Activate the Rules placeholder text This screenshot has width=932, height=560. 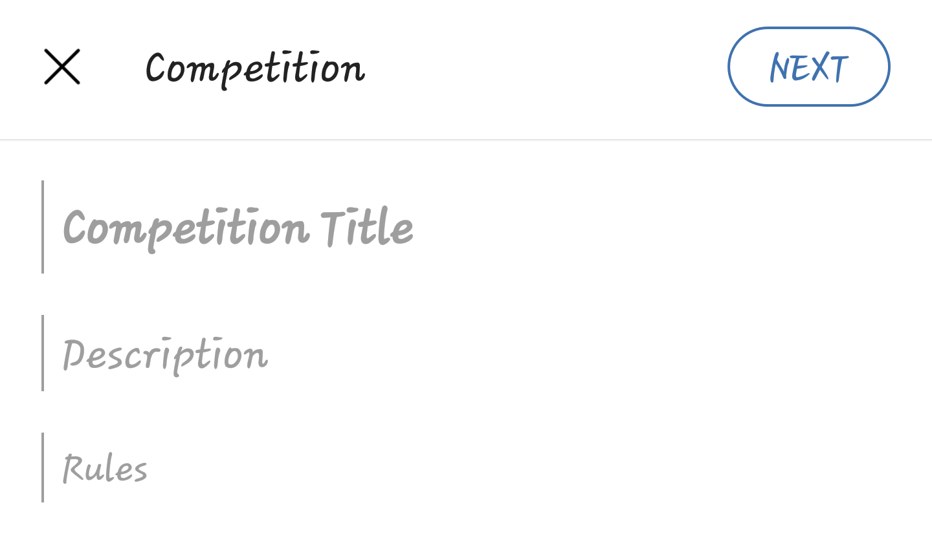(105, 468)
